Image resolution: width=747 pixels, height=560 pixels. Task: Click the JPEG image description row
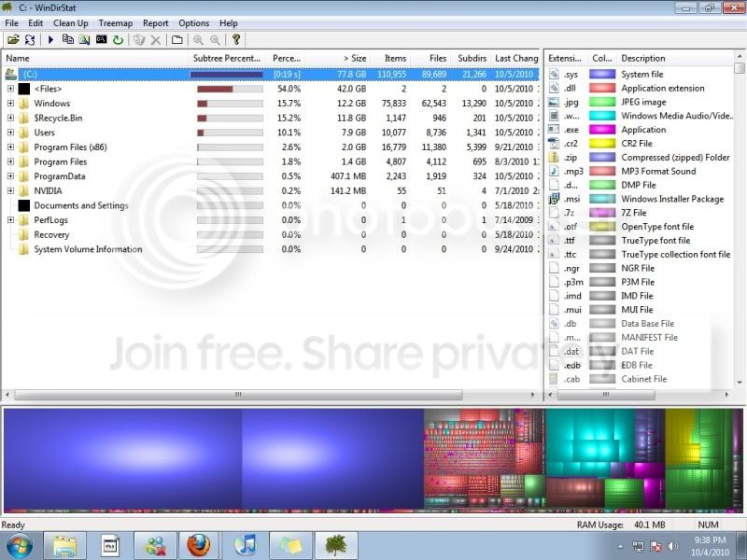coord(643,102)
